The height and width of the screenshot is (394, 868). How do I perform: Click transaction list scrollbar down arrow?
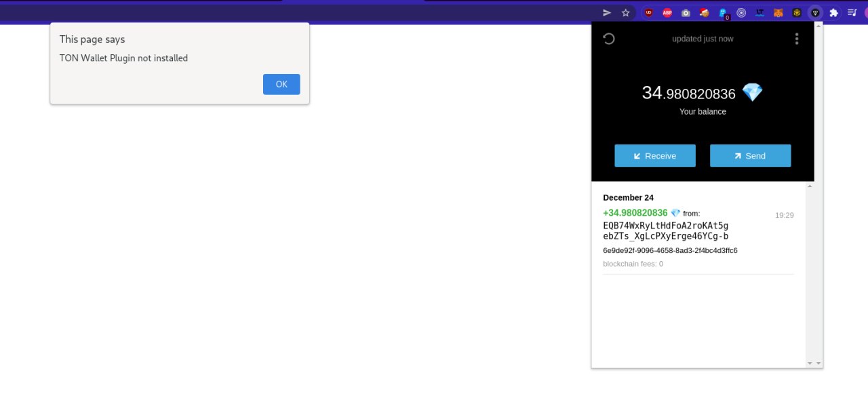click(x=809, y=363)
